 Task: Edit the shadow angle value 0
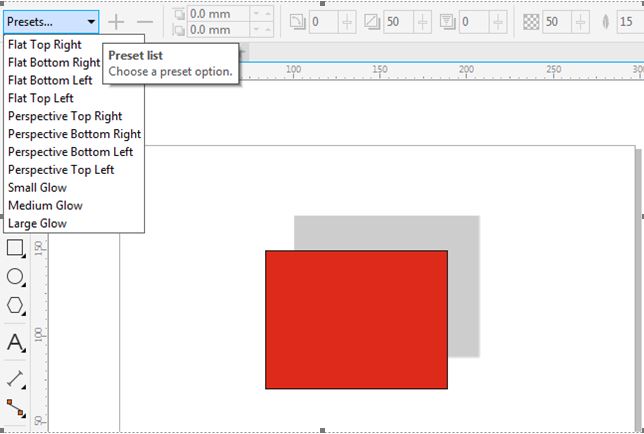pyautogui.click(x=324, y=22)
